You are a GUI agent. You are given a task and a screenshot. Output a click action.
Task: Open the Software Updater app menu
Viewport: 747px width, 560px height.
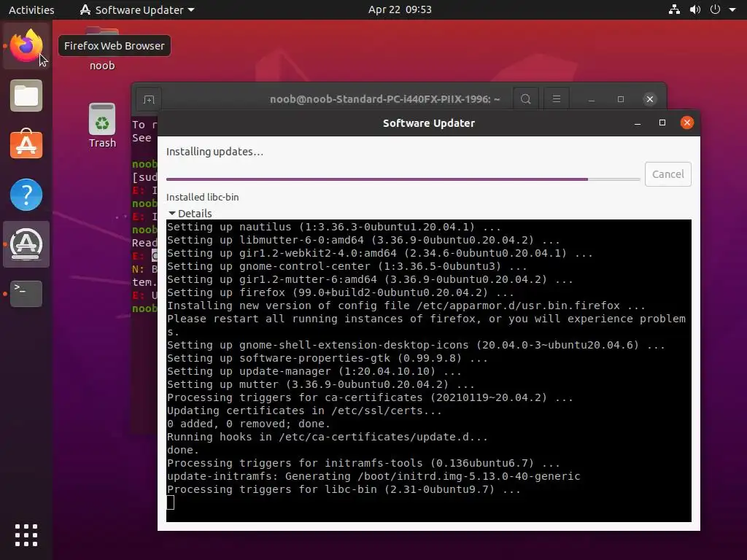pos(137,9)
